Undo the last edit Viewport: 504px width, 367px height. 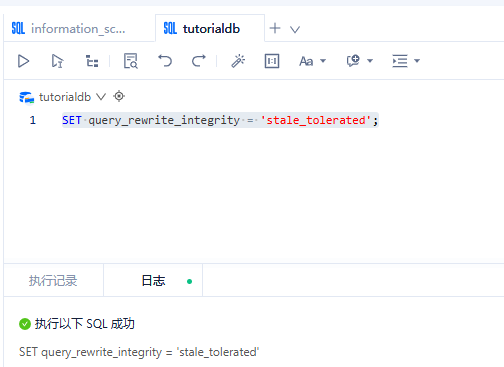coord(165,61)
